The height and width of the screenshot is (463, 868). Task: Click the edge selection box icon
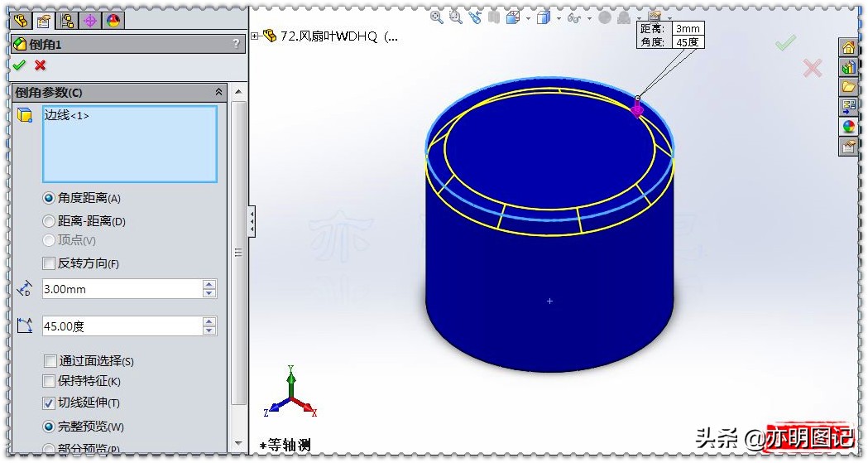coord(25,115)
